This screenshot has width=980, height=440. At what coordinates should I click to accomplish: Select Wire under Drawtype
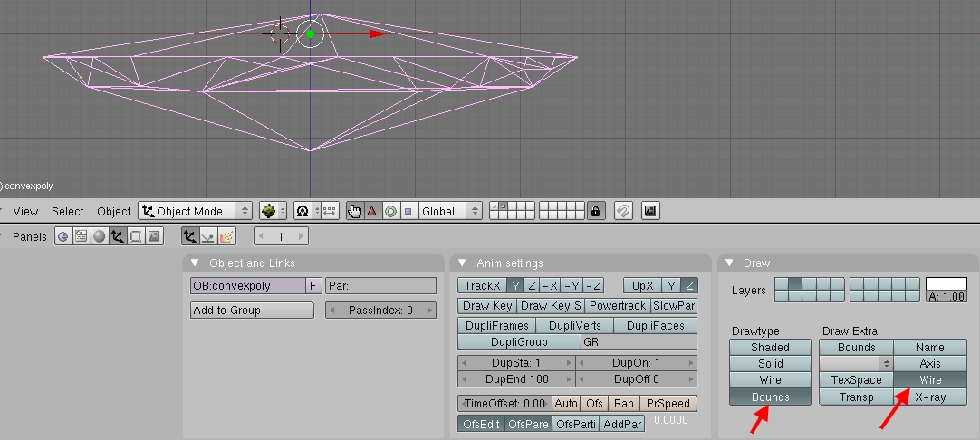point(770,379)
